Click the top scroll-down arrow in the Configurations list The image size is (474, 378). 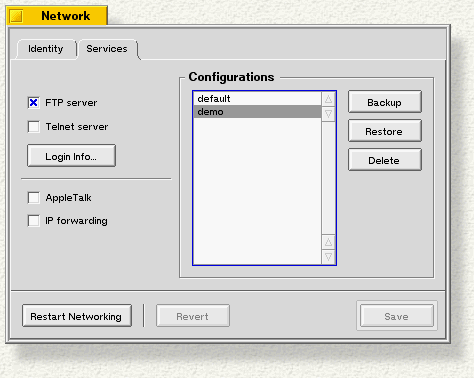(328, 114)
